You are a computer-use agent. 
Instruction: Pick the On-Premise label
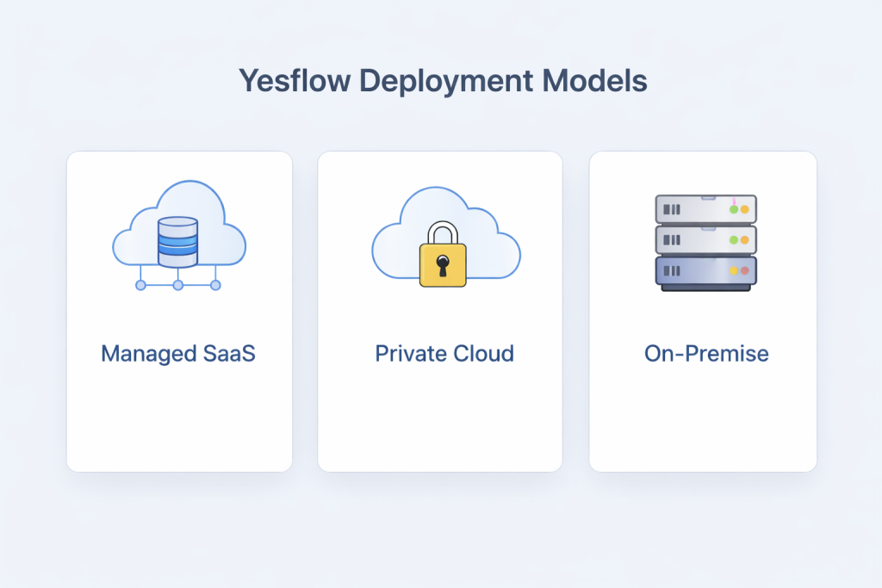[706, 354]
